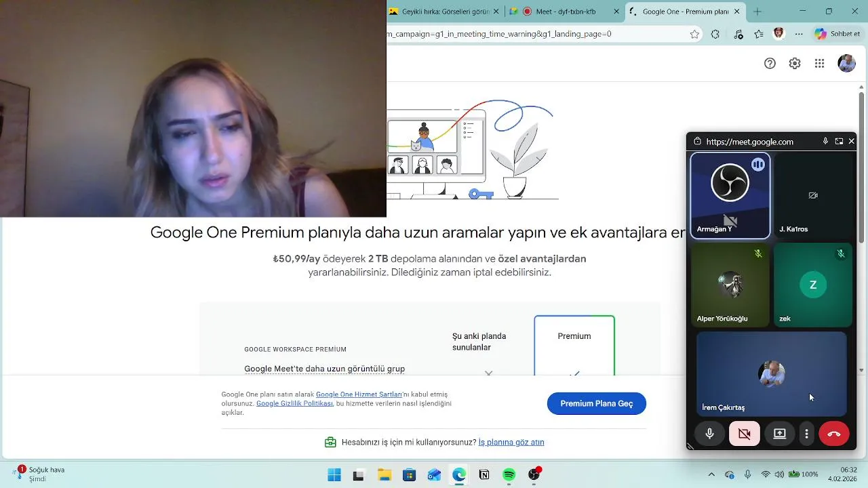The width and height of the screenshot is (868, 488).
Task: Open İş planına göz atın link
Action: point(511,443)
